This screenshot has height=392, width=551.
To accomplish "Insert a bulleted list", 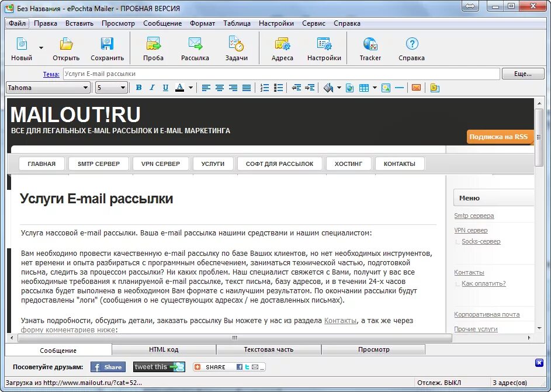I will pos(278,88).
